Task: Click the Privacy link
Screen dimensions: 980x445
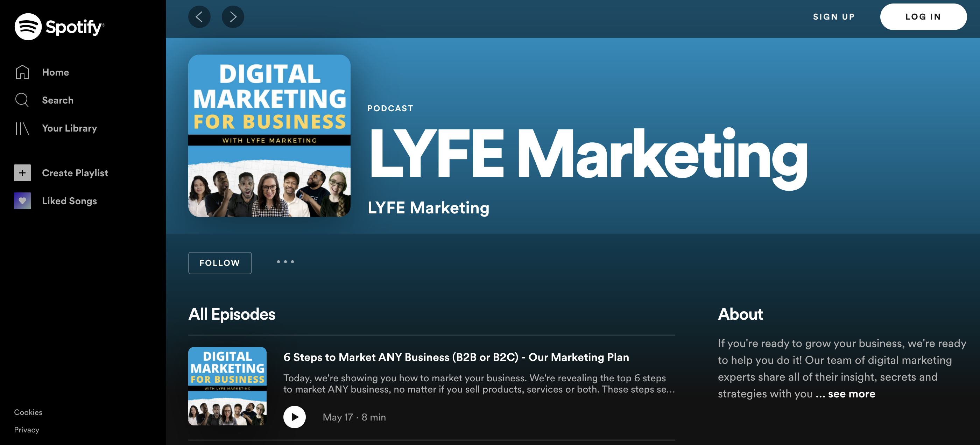Action: pyautogui.click(x=26, y=430)
